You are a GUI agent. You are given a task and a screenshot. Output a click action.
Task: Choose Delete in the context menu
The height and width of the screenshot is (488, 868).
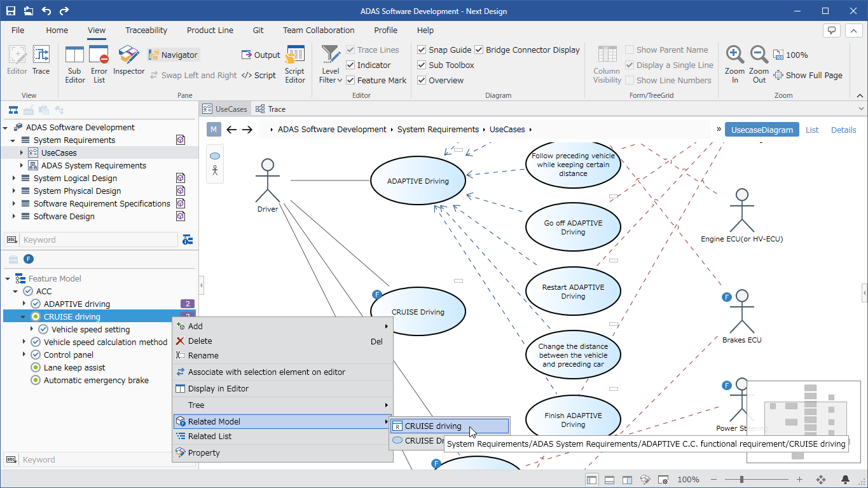tap(282, 341)
